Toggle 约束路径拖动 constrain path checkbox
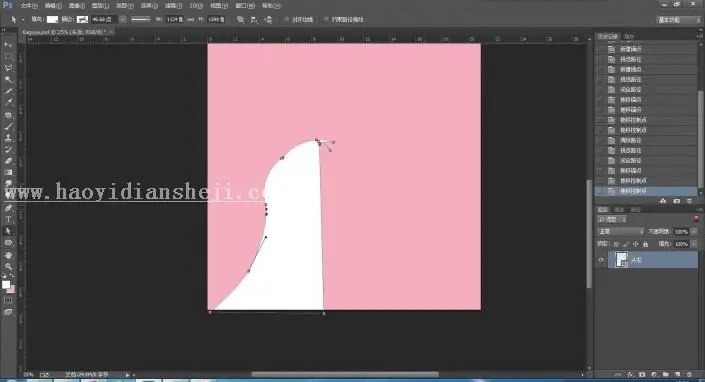This screenshot has width=705, height=382. click(x=326, y=19)
